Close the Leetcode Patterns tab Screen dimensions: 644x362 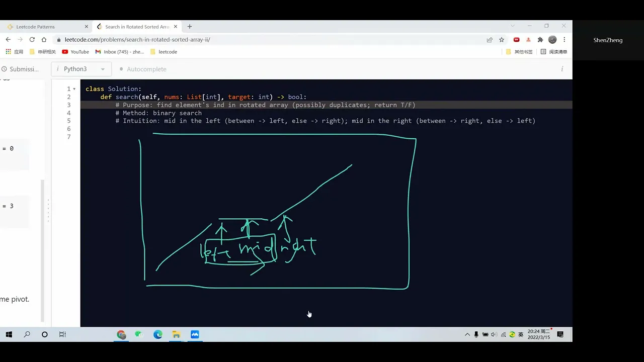tap(87, 27)
